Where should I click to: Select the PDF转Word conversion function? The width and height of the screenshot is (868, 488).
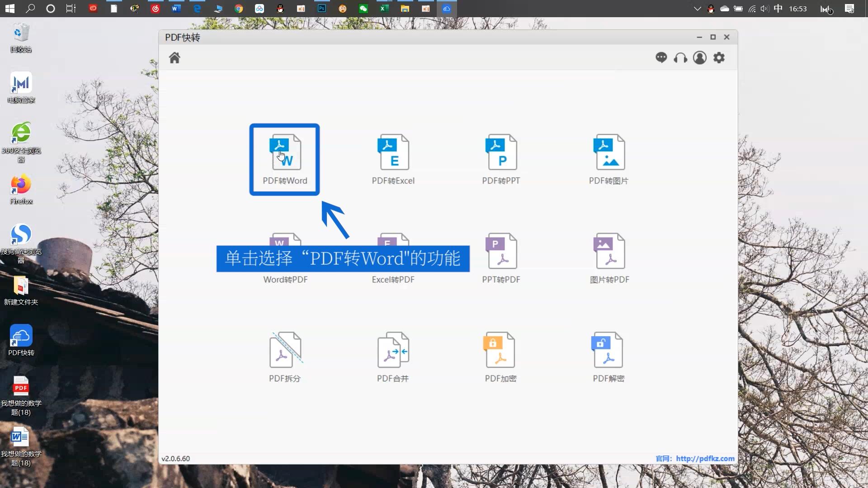click(x=284, y=160)
